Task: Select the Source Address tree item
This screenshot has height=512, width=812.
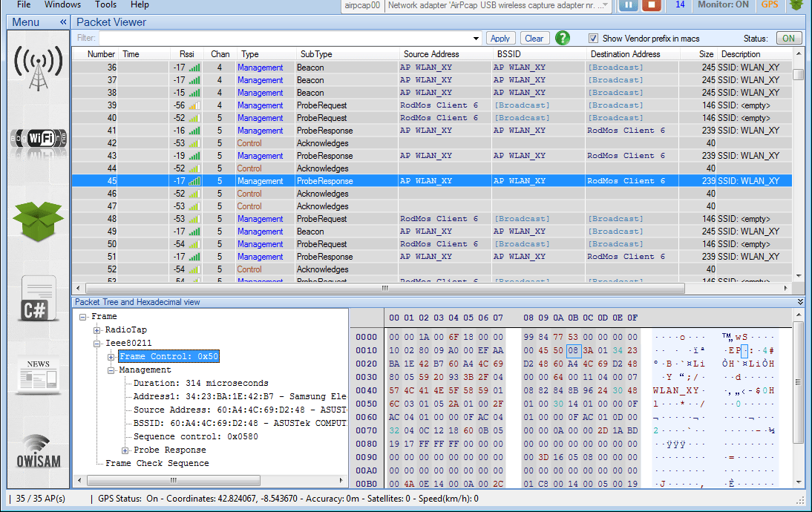Action: tap(240, 410)
